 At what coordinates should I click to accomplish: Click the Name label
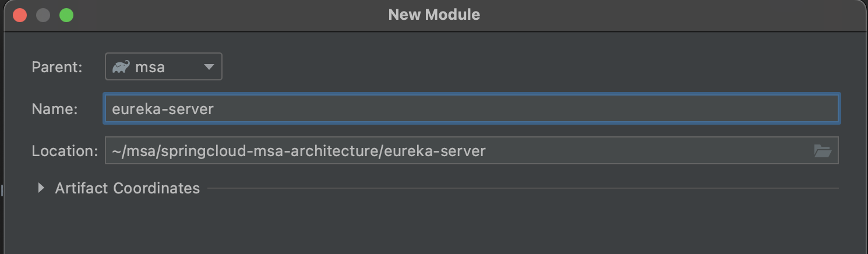pyautogui.click(x=55, y=109)
